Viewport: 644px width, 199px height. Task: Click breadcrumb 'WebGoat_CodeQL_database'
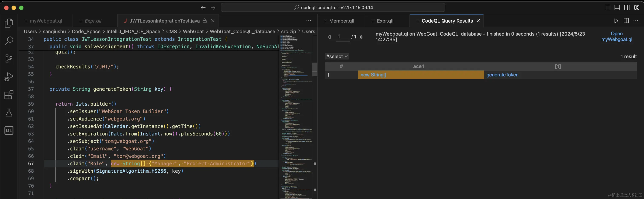[242, 31]
